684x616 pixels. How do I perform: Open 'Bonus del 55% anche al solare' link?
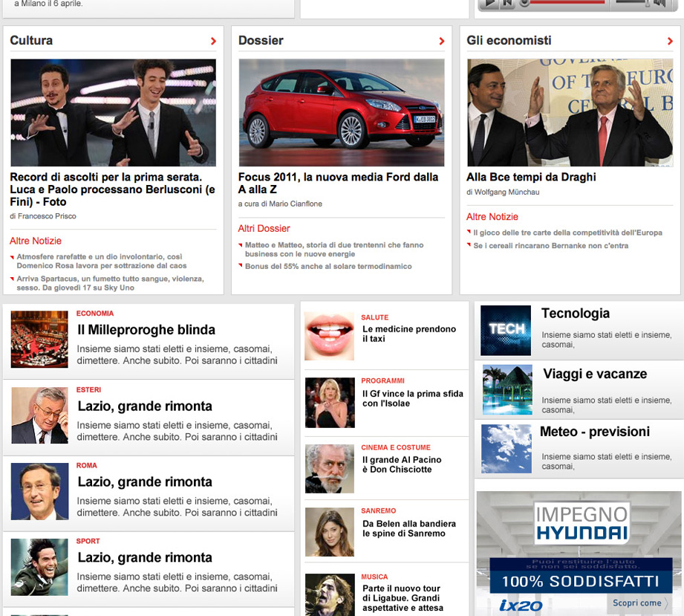[x=328, y=266]
